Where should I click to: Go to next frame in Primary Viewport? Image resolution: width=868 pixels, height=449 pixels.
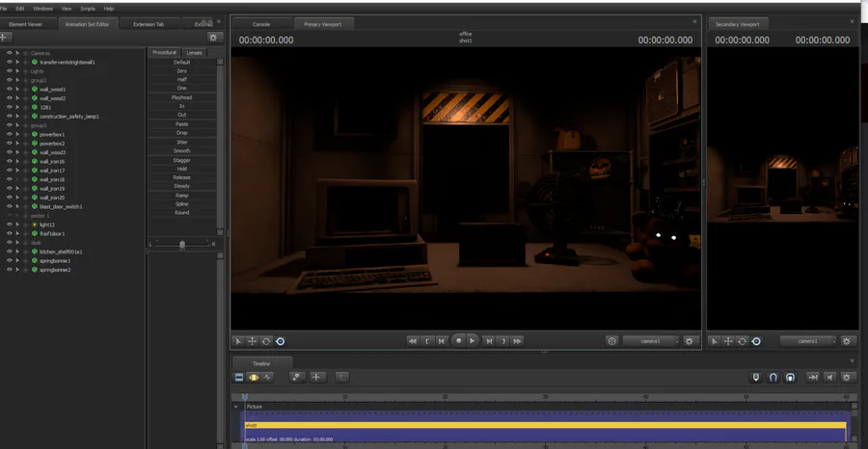[489, 341]
